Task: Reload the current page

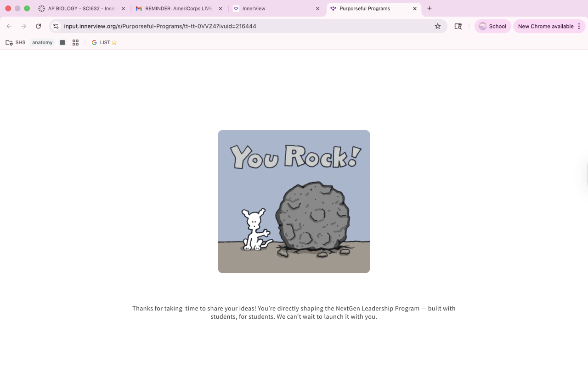Action: tap(39, 26)
